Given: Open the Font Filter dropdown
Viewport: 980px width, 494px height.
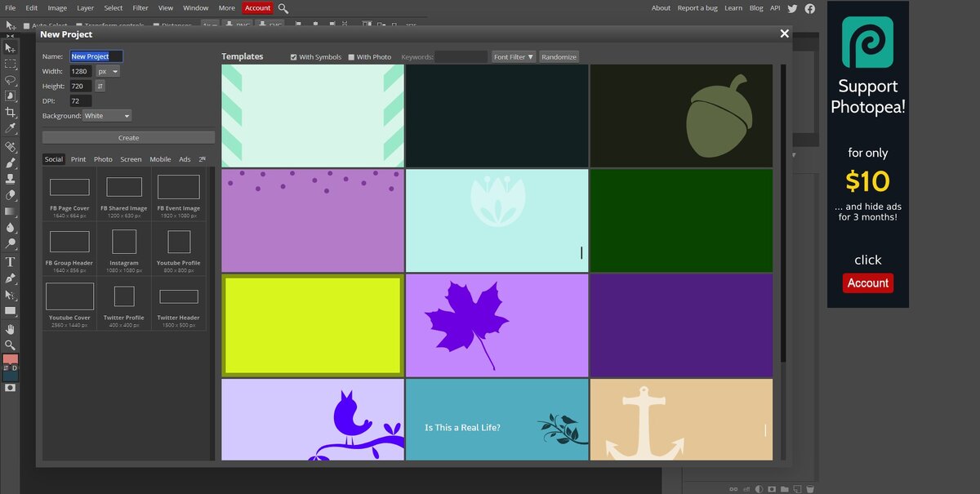Looking at the screenshot, I should [514, 57].
